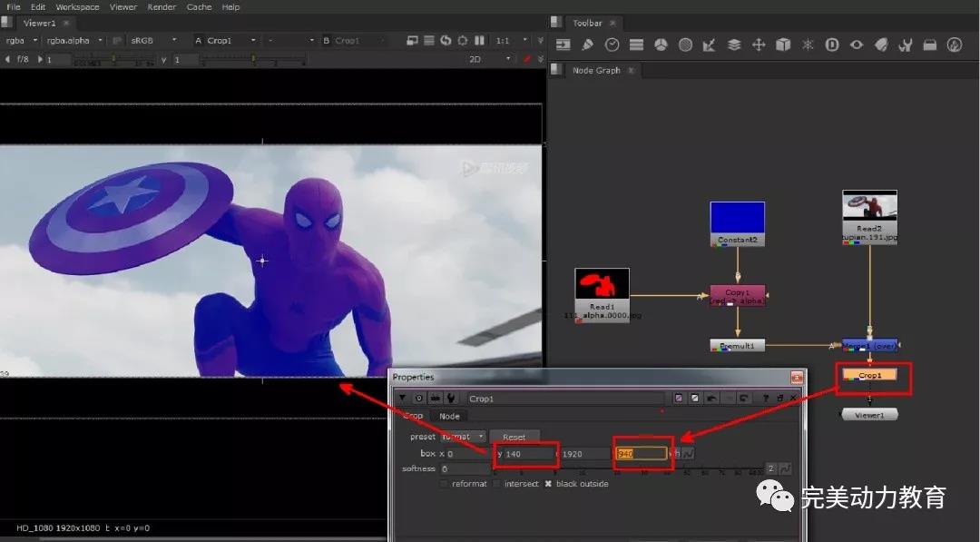The image size is (980, 542).
Task: Open the File menu
Action: pos(13,7)
